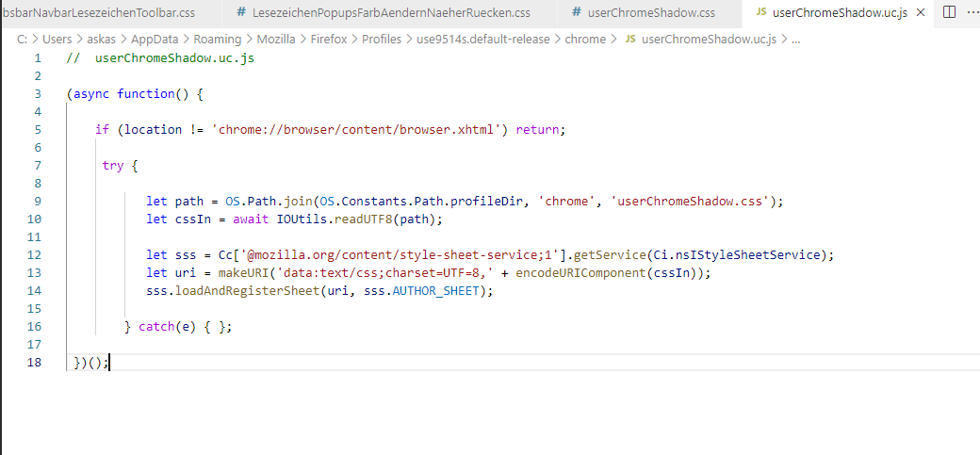Screen dimensions: 980x455
Task: Click the 'try' keyword on line 7
Action: [113, 166]
